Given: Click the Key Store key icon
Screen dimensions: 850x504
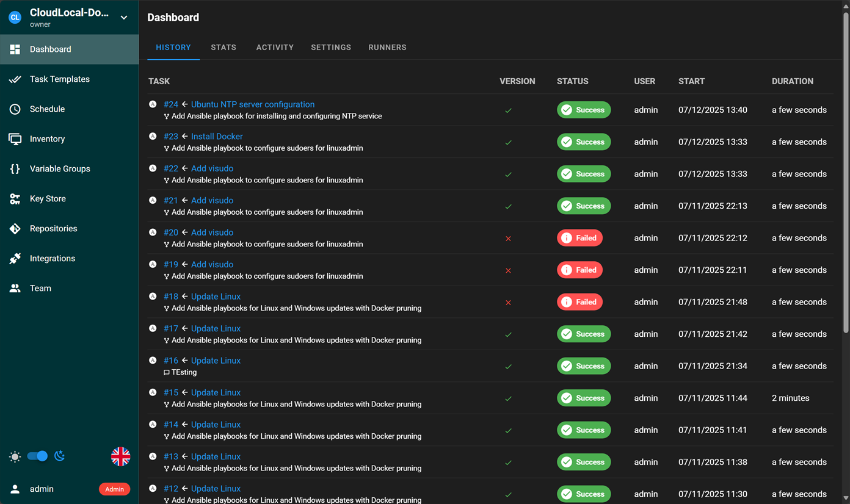Looking at the screenshot, I should (15, 199).
